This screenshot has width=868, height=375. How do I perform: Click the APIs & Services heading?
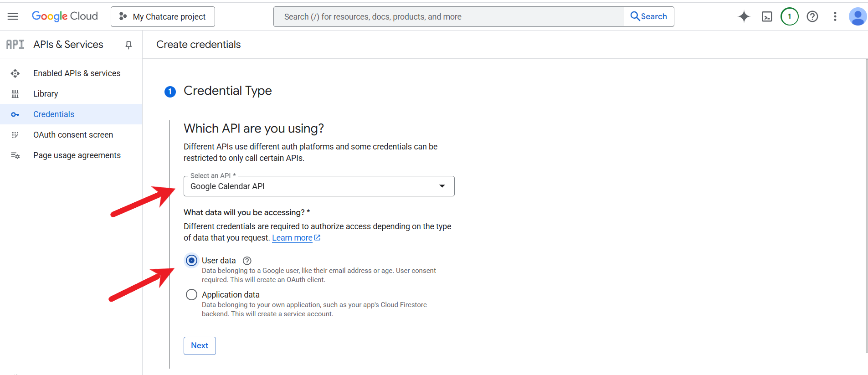click(x=68, y=44)
